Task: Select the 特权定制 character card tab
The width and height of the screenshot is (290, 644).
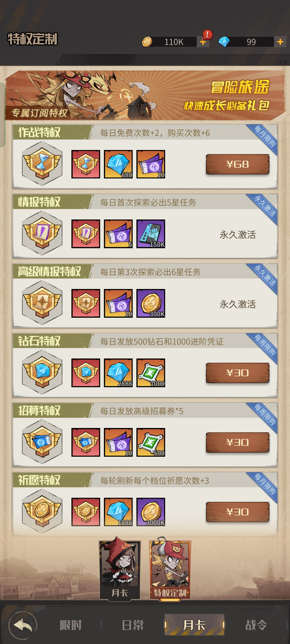Action: [170, 569]
